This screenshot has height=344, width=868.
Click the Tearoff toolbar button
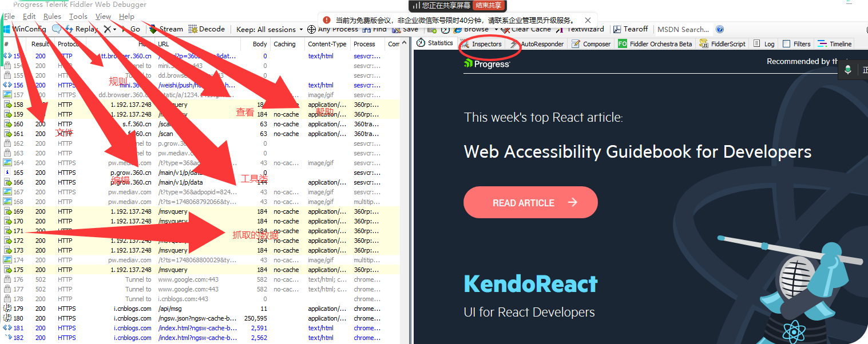631,29
